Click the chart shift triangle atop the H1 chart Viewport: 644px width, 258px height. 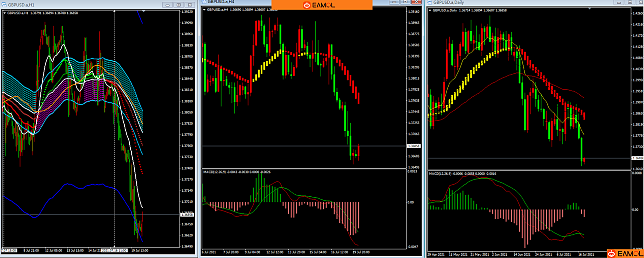144,11
